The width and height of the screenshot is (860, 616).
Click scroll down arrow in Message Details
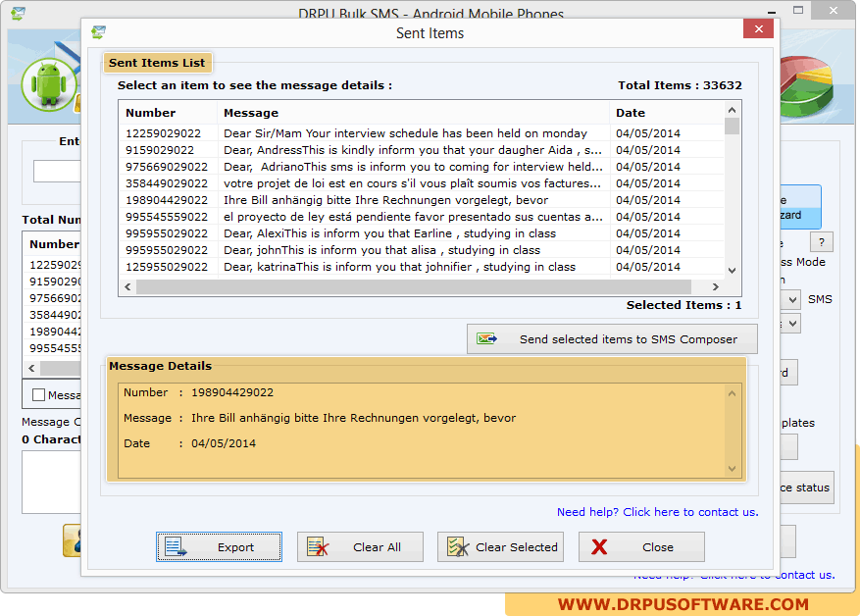coord(733,469)
